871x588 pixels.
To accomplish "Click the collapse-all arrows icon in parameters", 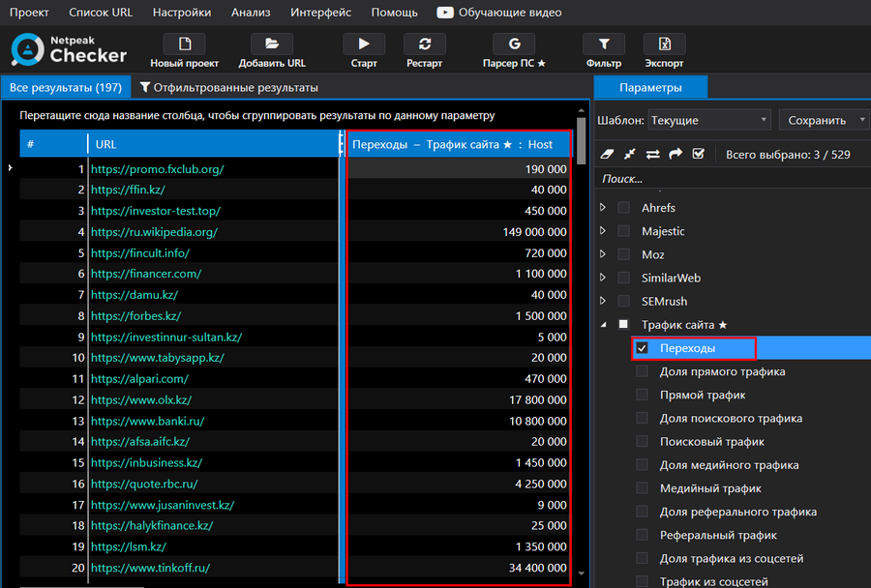I will click(x=629, y=154).
